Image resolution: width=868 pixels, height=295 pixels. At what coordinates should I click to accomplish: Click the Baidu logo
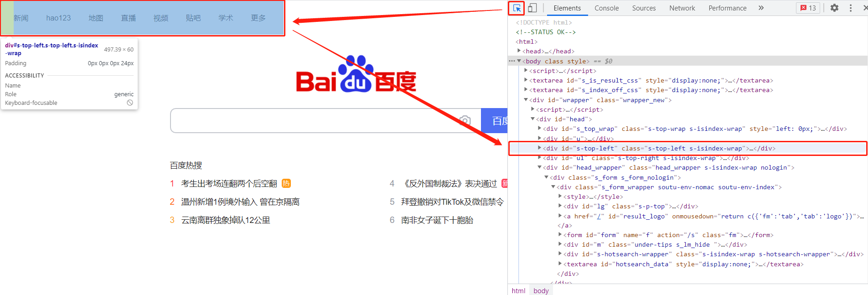pos(356,74)
